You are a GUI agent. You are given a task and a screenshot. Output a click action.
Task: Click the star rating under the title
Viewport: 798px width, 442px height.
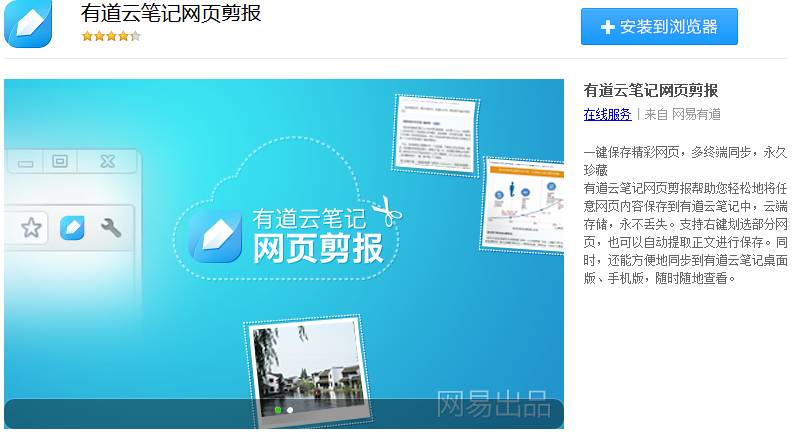point(111,36)
